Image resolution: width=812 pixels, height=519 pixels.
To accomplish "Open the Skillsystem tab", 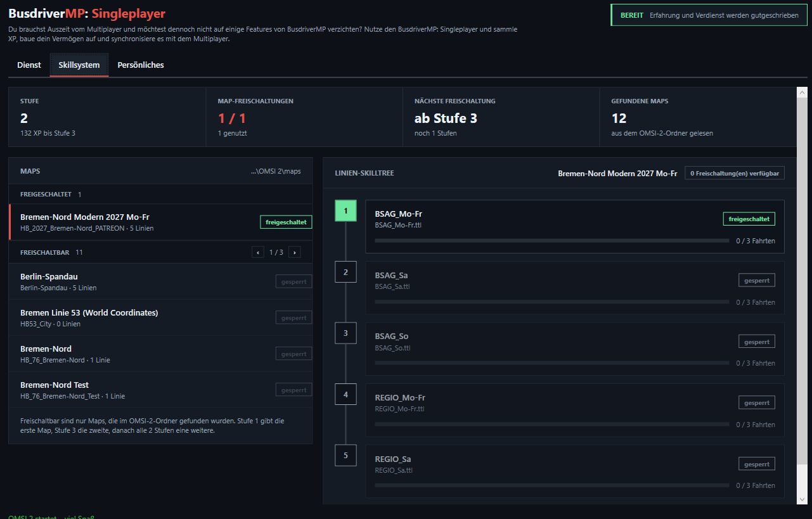I will [79, 65].
